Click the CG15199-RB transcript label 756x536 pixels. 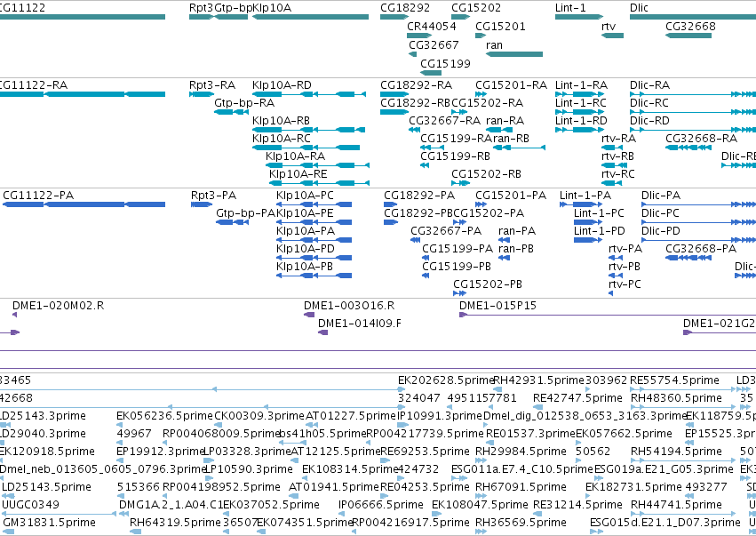coord(455,156)
